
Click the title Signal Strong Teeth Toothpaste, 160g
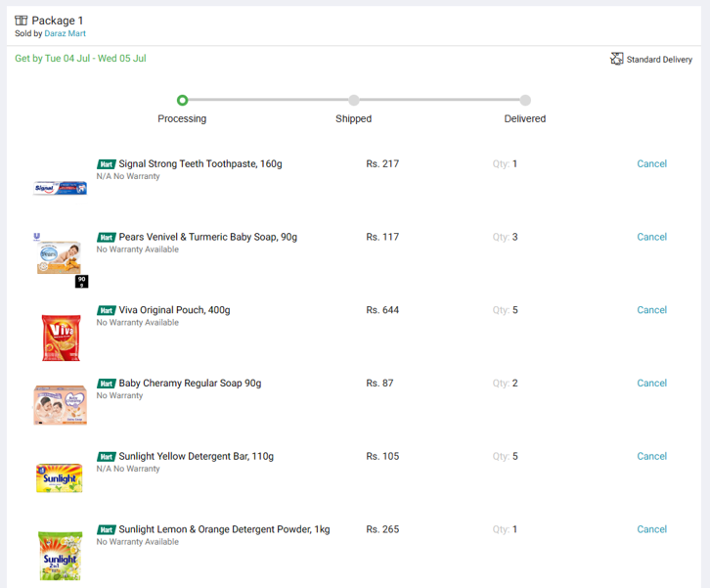click(x=200, y=164)
